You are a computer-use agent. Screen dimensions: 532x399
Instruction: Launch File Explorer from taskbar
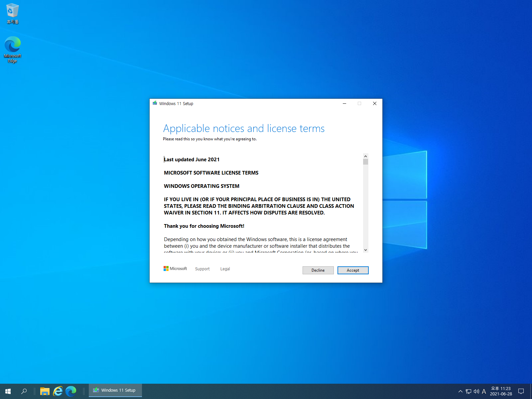coord(45,391)
